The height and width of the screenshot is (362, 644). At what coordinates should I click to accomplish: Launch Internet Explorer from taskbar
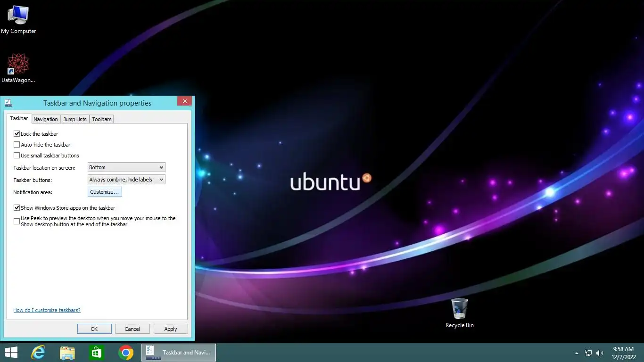click(38, 353)
